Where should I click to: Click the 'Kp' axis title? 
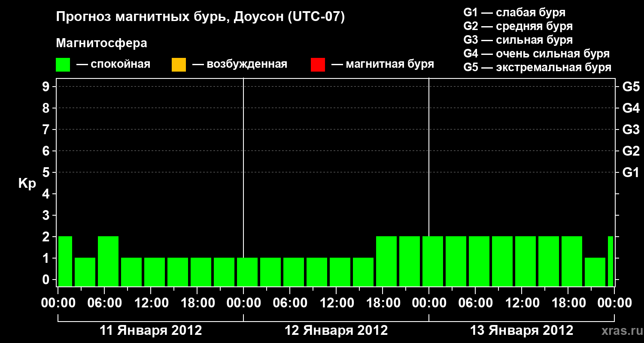click(27, 184)
